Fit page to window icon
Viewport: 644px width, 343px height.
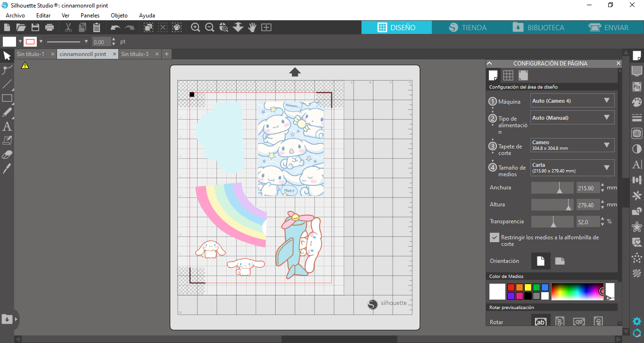point(266,27)
